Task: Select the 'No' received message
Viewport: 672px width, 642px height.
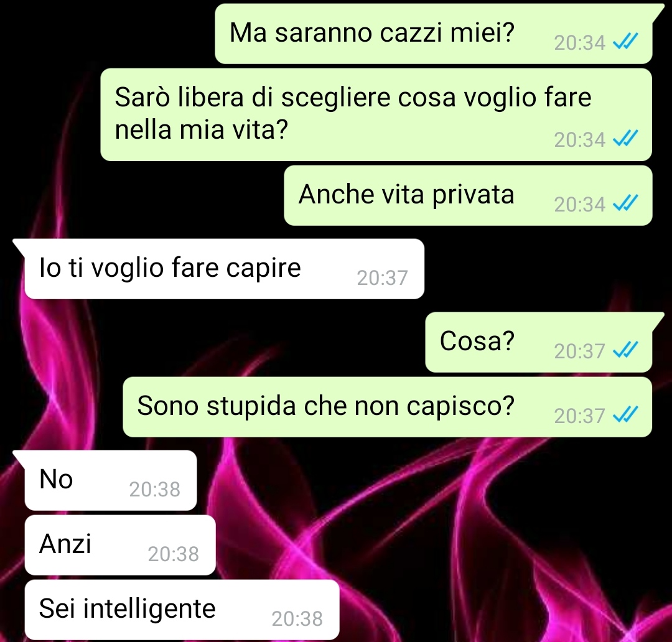Action: click(x=111, y=480)
